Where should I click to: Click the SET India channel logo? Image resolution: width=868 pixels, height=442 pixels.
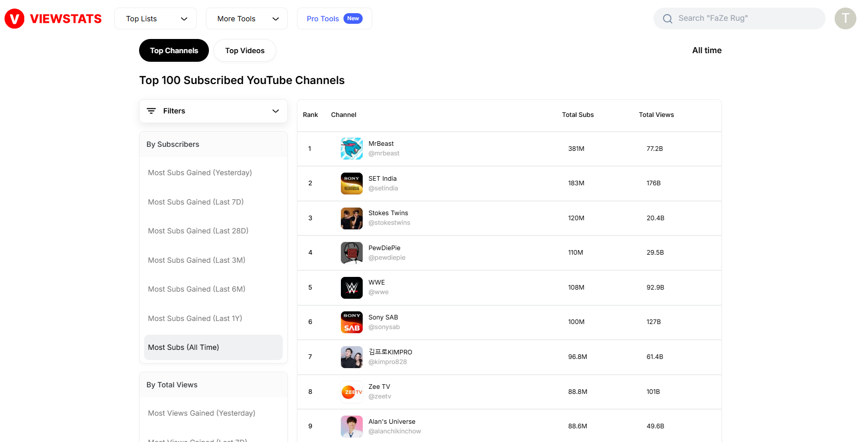tap(352, 183)
